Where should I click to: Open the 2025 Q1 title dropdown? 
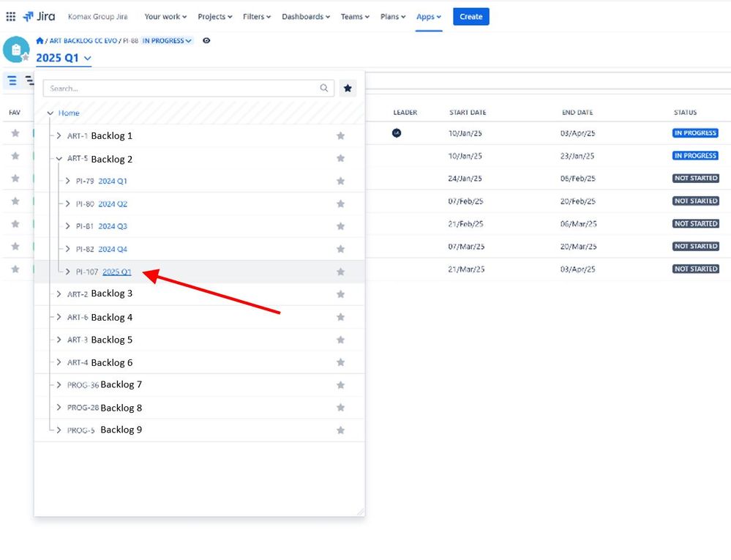(64, 58)
